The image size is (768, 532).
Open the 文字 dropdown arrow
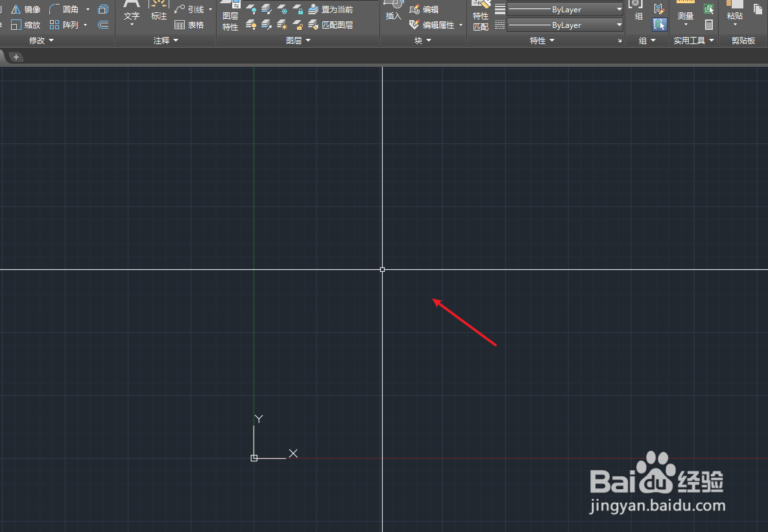tap(132, 25)
